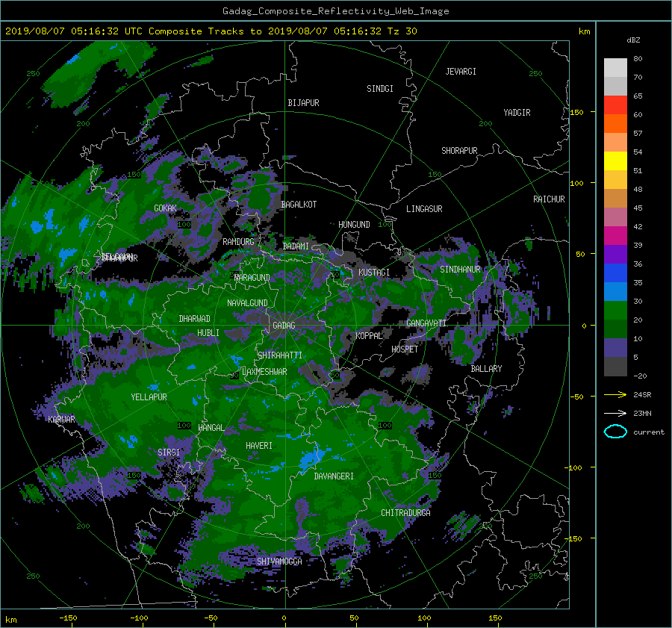Click the blue storm cell near Davangeri
This screenshot has width=672, height=628.
click(312, 458)
